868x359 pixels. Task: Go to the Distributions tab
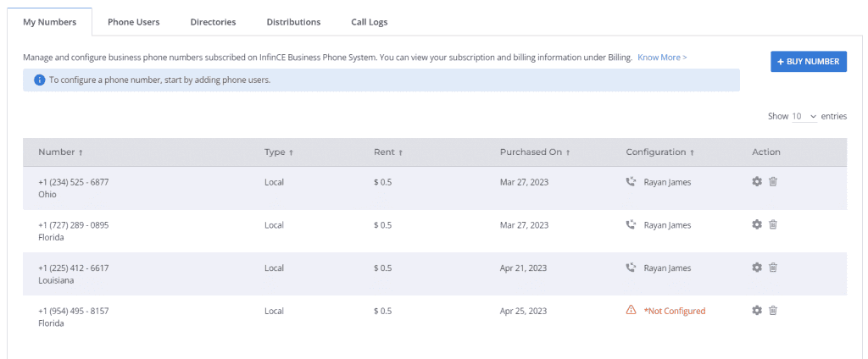[293, 22]
